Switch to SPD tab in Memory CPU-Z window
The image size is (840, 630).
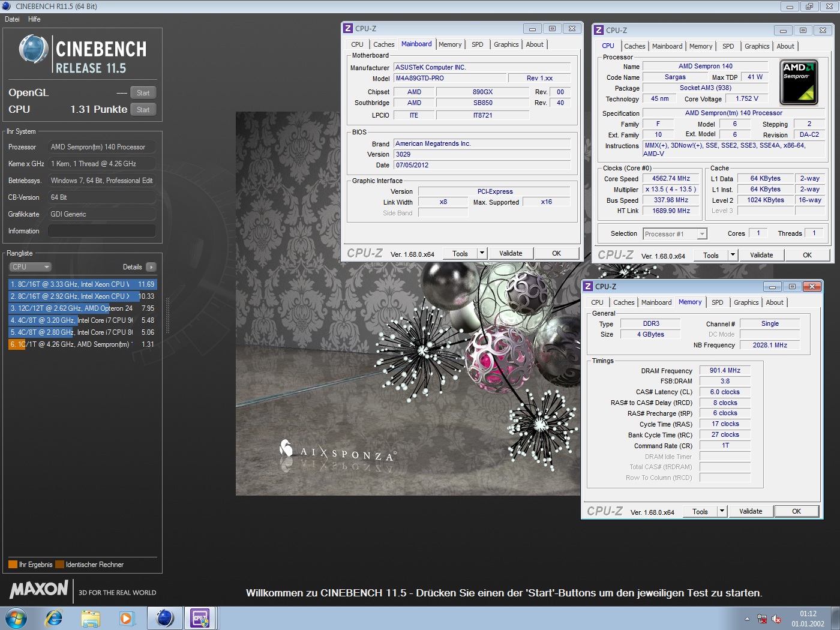click(718, 302)
